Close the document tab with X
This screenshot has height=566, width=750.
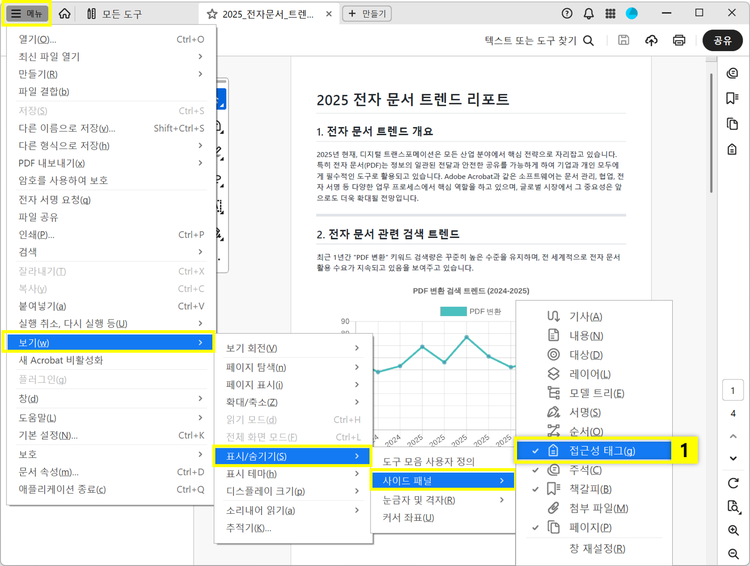(x=329, y=14)
